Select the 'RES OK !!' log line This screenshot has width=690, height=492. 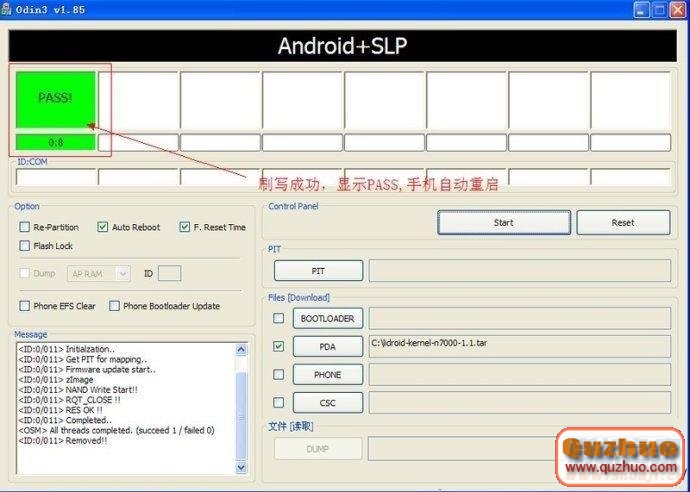point(60,410)
